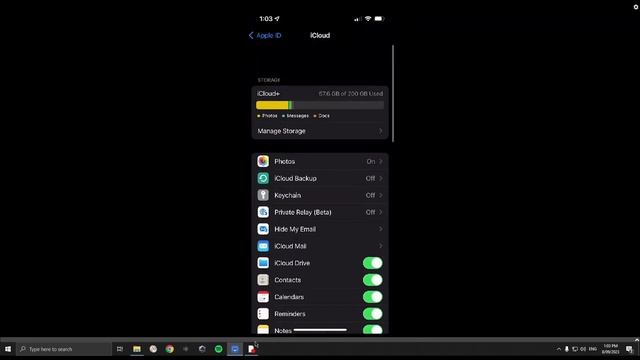Open Keychain settings chevron
The image size is (640, 360).
click(x=380, y=195)
